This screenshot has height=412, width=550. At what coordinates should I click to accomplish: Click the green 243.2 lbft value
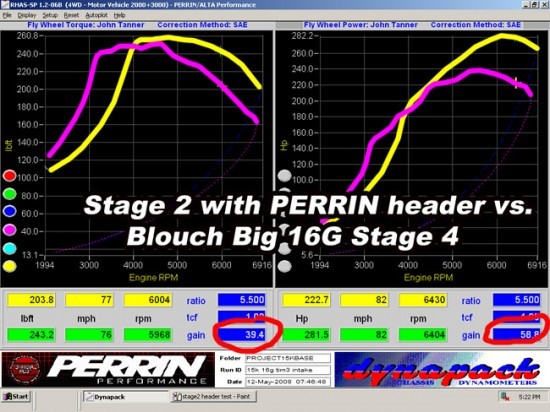pos(31,335)
